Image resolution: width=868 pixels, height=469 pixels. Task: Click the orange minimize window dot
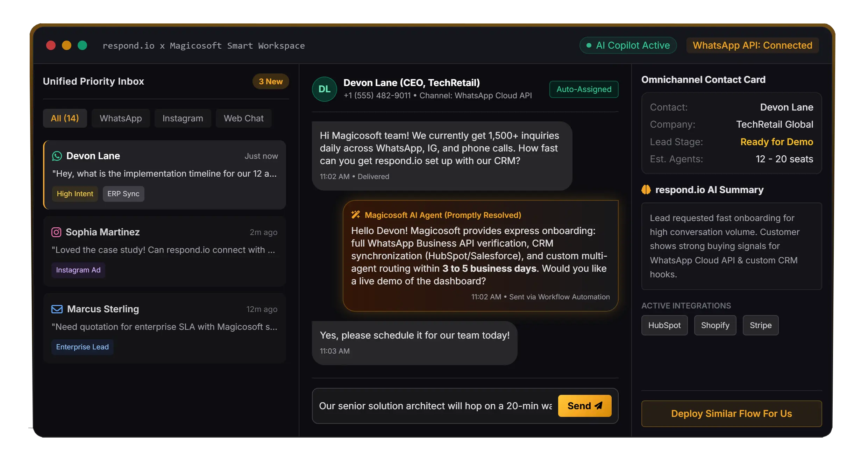tap(67, 45)
